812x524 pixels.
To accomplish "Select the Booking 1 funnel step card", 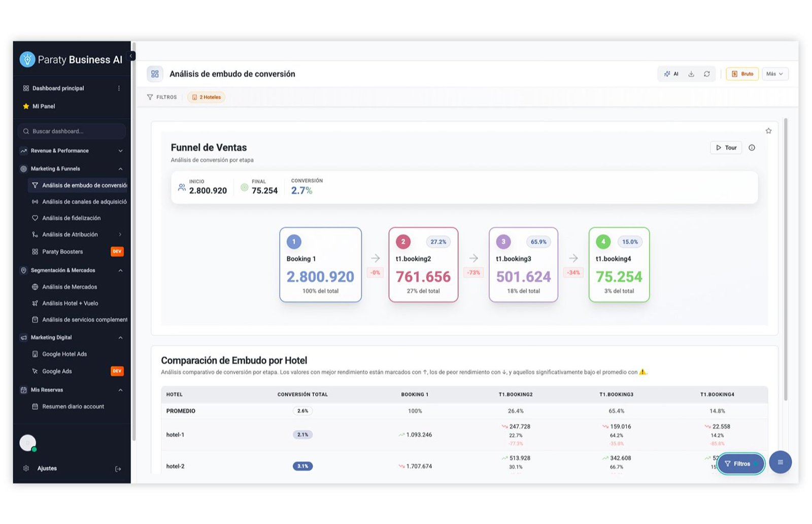I will click(x=321, y=265).
